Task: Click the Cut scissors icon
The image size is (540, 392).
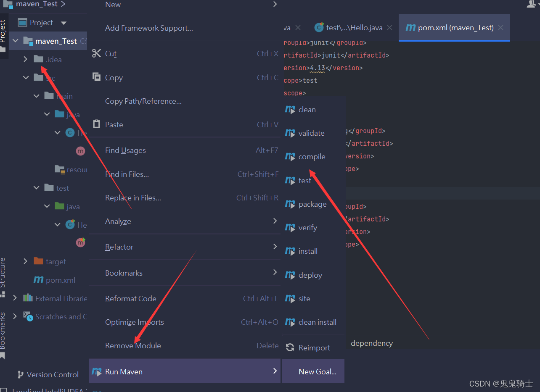Action: point(97,53)
